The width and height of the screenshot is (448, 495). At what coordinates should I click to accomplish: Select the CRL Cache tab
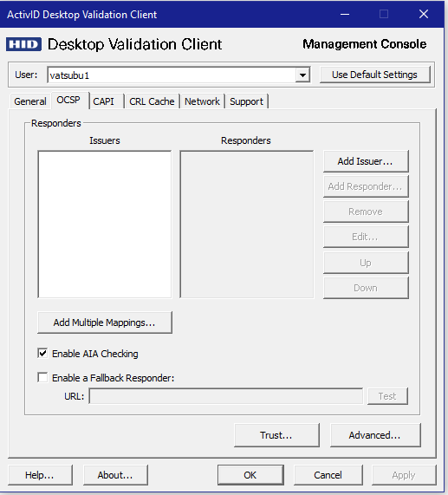tap(152, 101)
